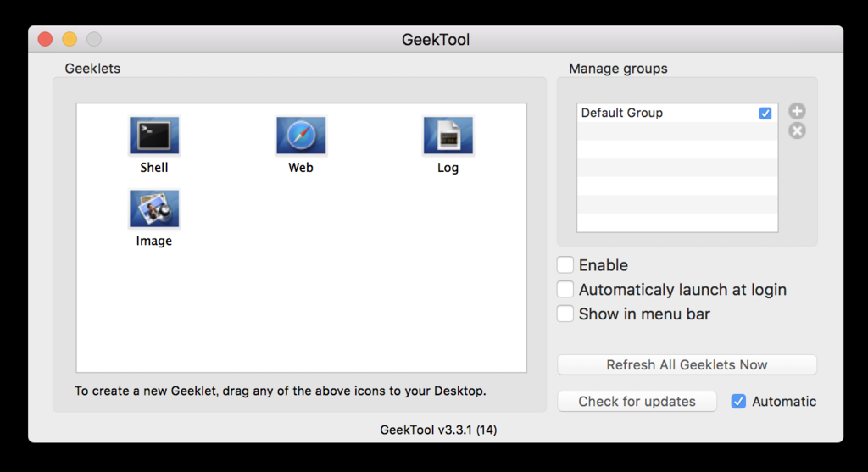Click Refresh All Geeklets Now

pos(687,364)
